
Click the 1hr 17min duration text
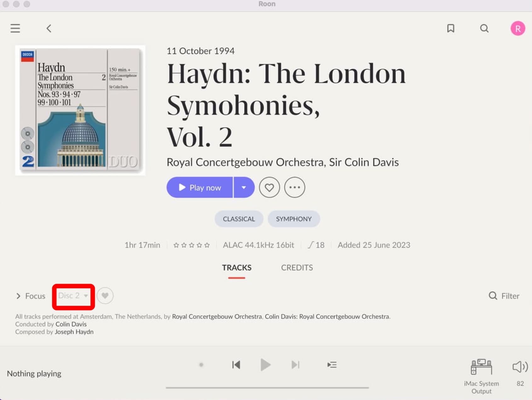pos(142,245)
